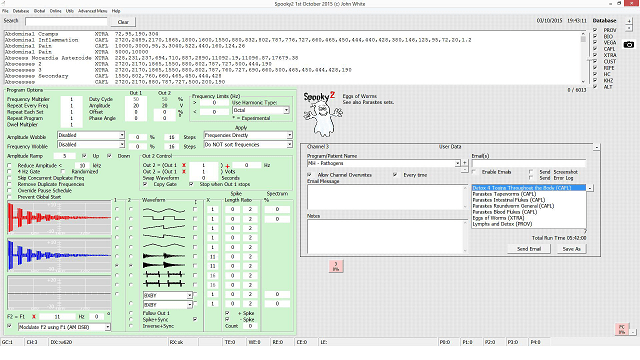Check the Enable Emails checkbox
This screenshot has height=360, width=640.
pos(474,172)
